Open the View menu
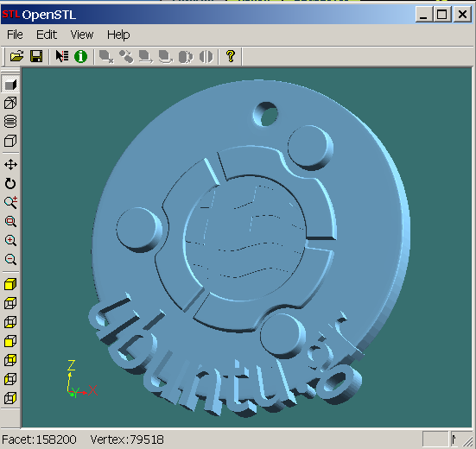 82,35
